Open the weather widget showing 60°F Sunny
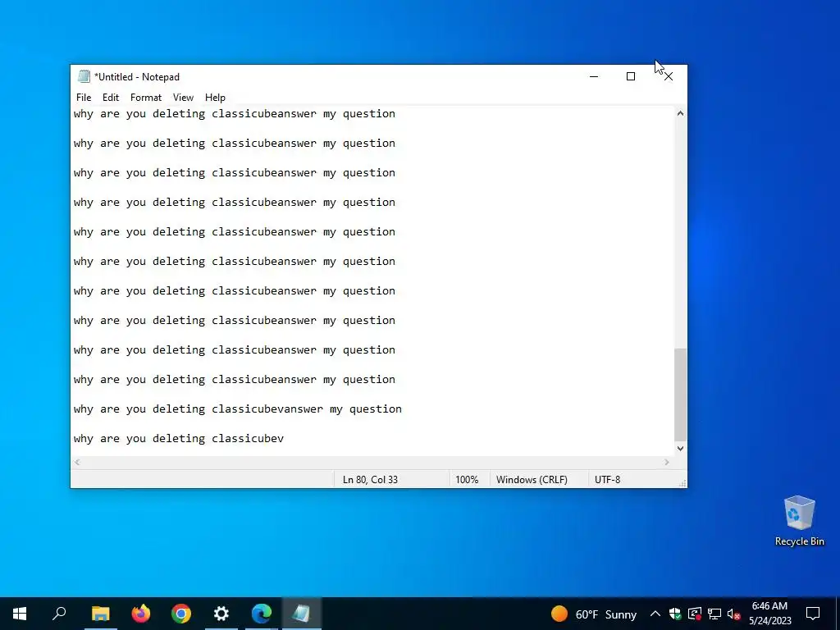Viewport: 840px width, 630px height. pos(594,614)
